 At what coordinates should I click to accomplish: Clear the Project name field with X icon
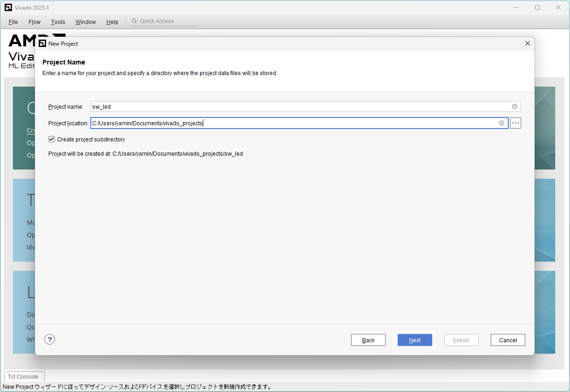point(514,106)
